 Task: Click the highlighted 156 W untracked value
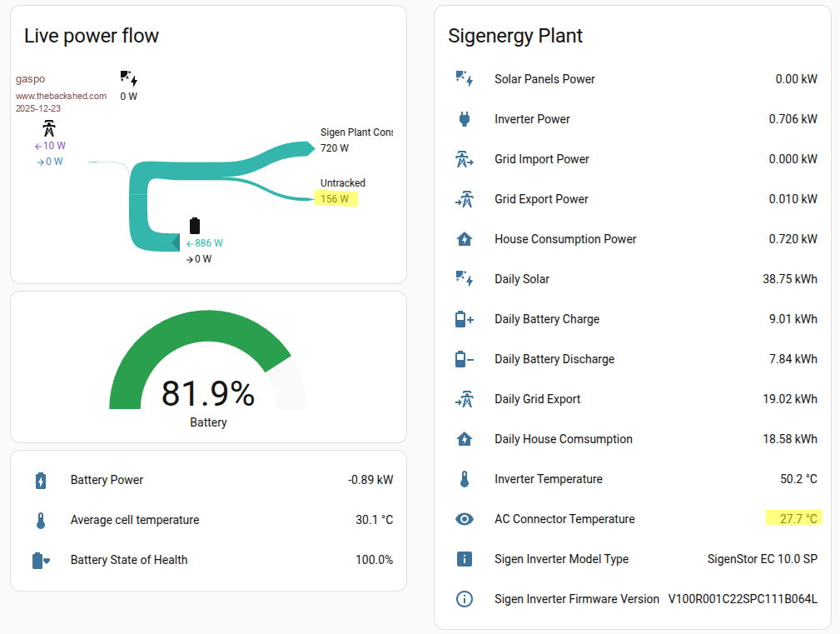(336, 199)
